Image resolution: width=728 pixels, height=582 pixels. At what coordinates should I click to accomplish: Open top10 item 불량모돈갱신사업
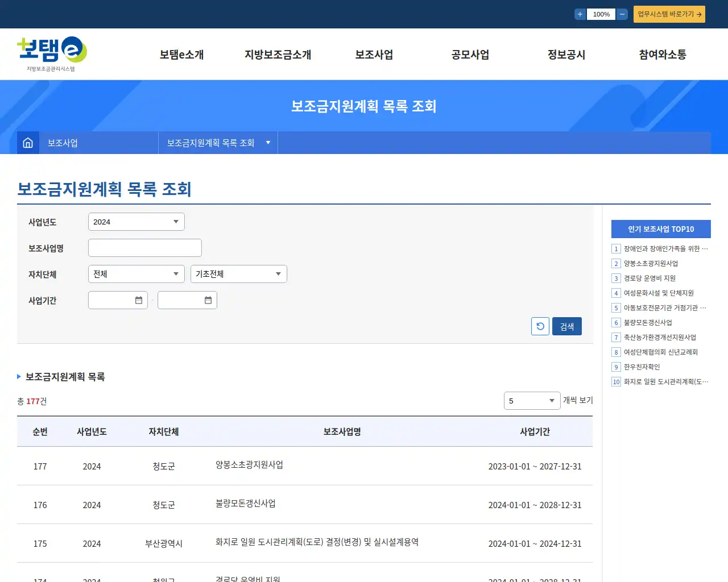click(x=648, y=323)
